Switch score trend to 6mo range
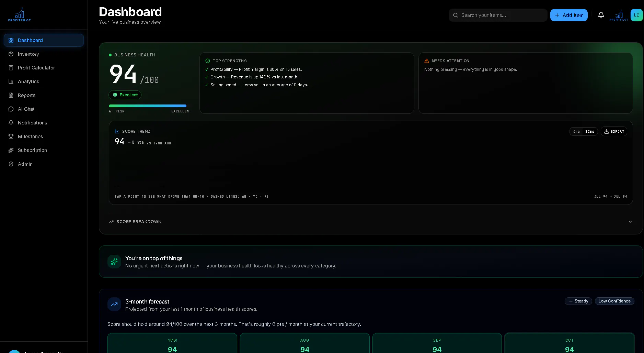 [x=577, y=132]
